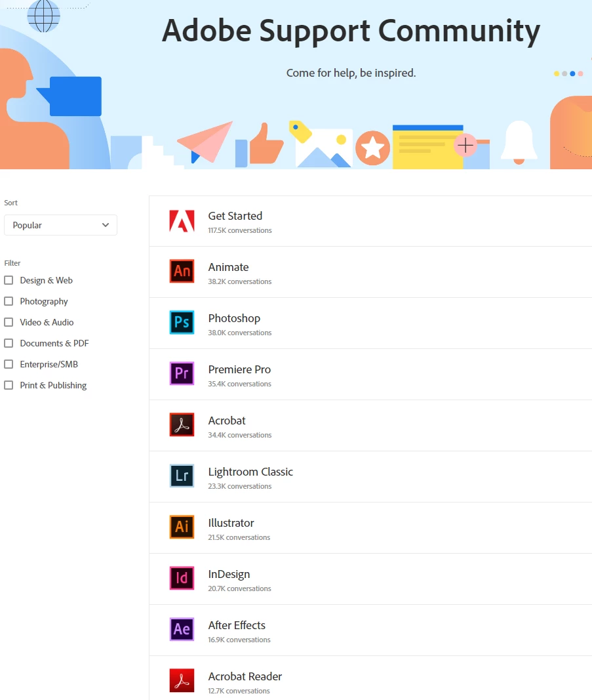Click the tagged picture graphic in the banner

pos(321,144)
